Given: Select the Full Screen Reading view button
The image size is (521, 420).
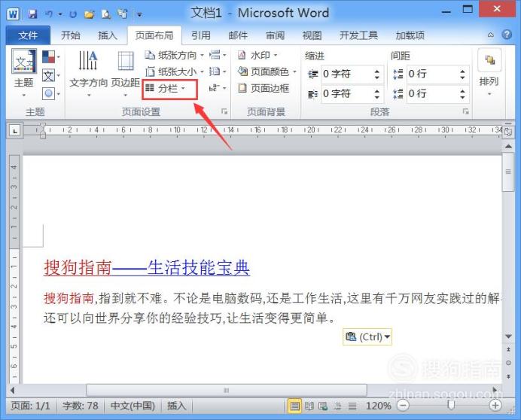Looking at the screenshot, I should click(309, 406).
